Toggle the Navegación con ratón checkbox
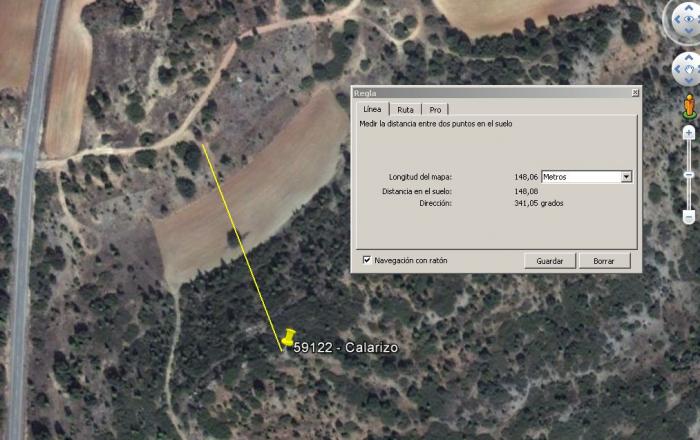This screenshot has width=700, height=440. pyautogui.click(x=367, y=260)
